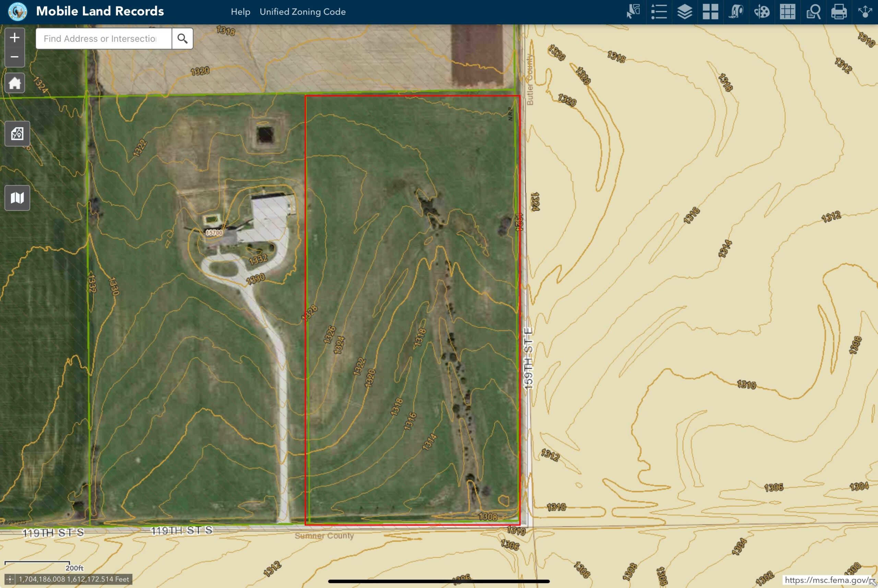Return to default extent Home button

pos(15,83)
